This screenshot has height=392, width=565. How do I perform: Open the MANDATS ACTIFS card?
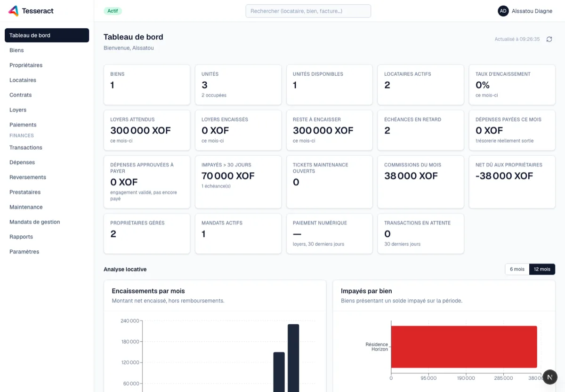(x=238, y=234)
